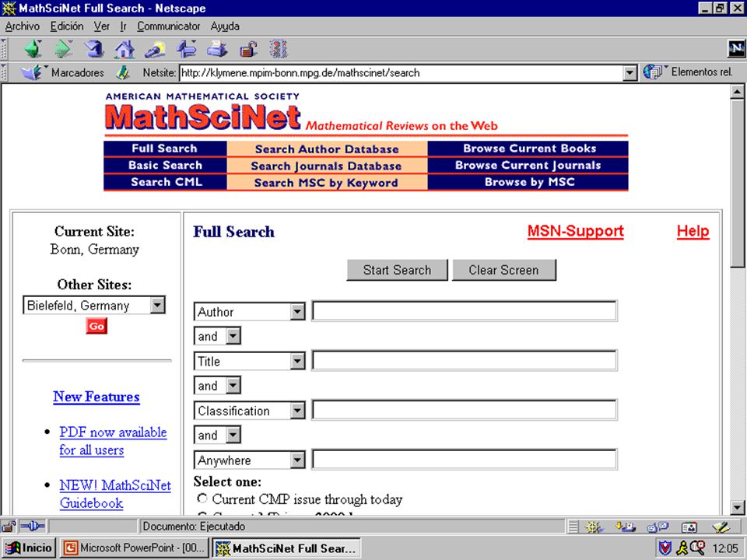Open the MSN-Support link

(576, 231)
